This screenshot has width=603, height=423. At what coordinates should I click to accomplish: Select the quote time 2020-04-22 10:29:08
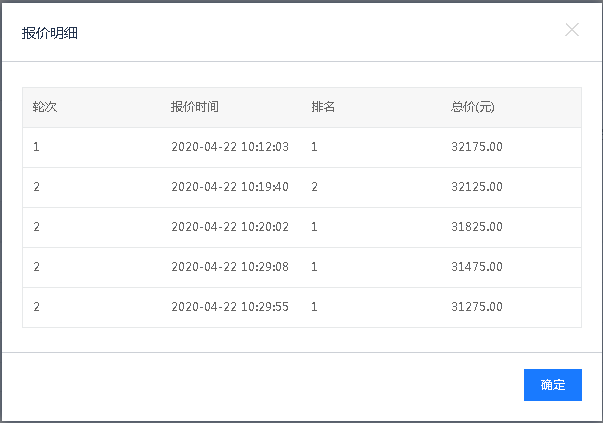(230, 267)
